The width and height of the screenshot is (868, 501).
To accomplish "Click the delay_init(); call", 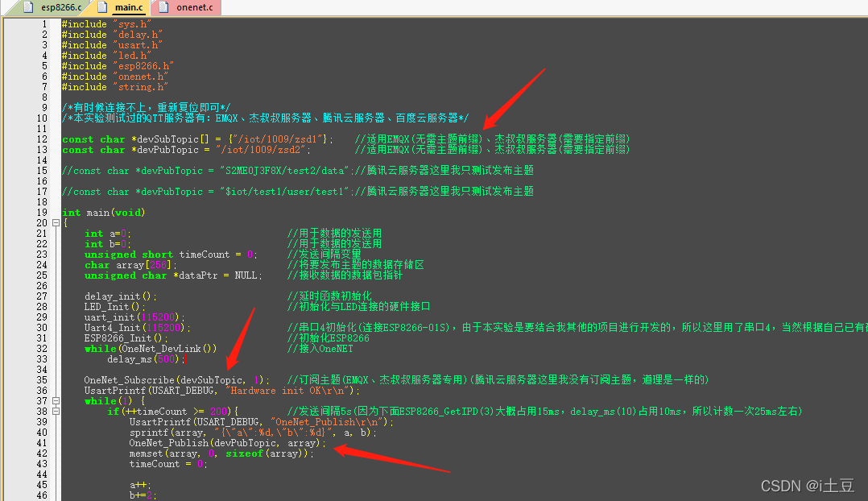I will click(121, 296).
